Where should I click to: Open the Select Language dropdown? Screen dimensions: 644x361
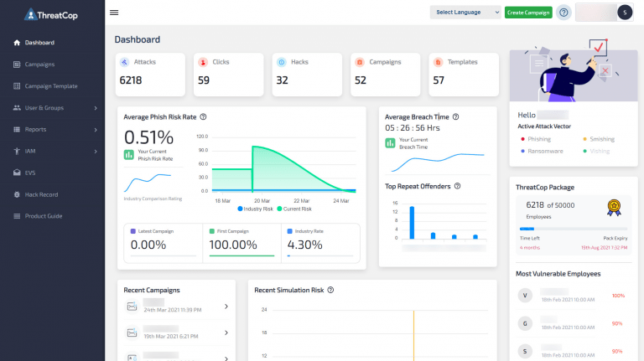(465, 13)
